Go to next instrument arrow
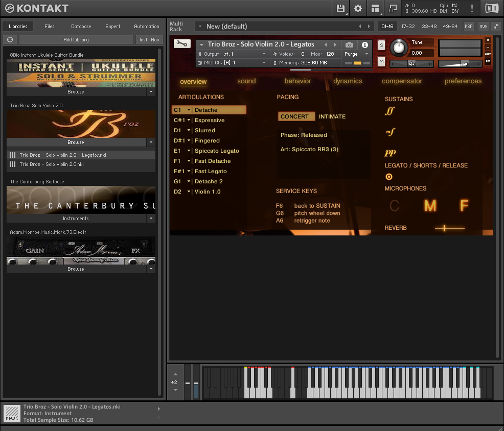This screenshot has height=431, width=504. click(335, 44)
